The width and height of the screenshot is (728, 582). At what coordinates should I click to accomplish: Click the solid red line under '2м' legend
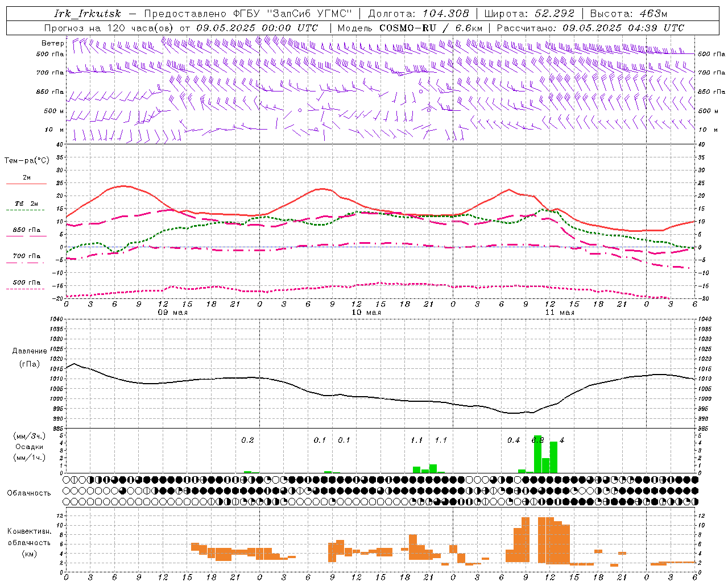[27, 184]
